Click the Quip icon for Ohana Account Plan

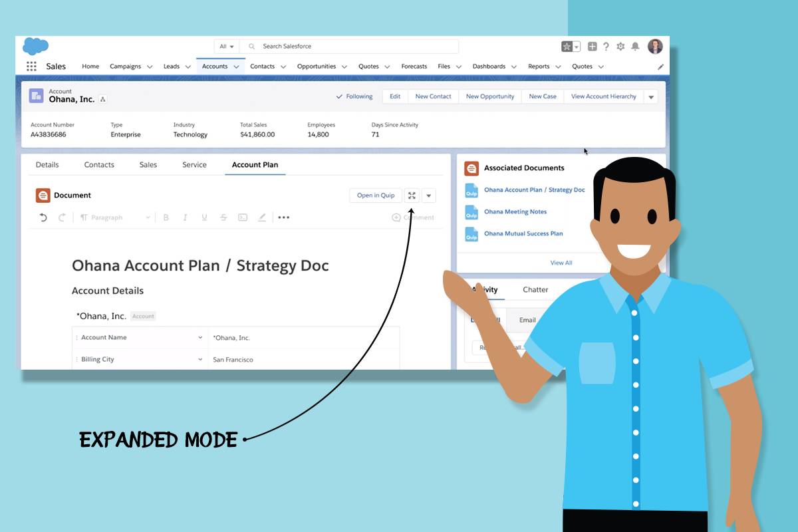pos(471,190)
